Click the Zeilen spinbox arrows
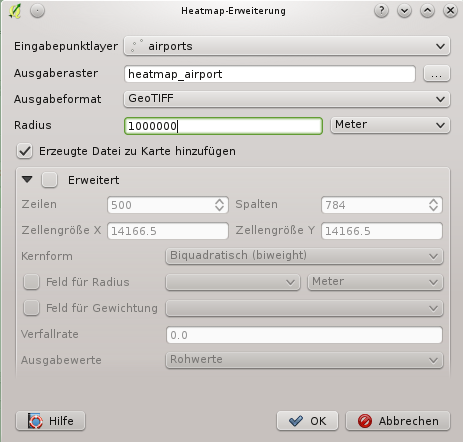 tap(219, 205)
